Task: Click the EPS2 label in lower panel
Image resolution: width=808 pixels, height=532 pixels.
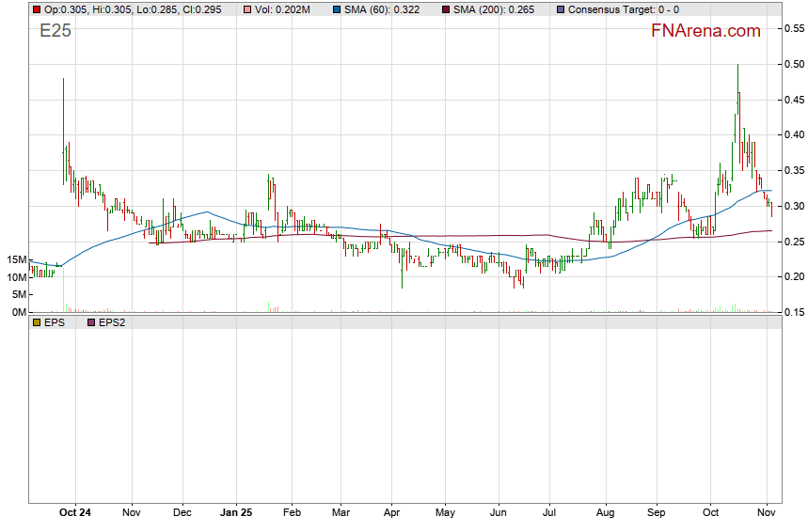Action: [113, 322]
